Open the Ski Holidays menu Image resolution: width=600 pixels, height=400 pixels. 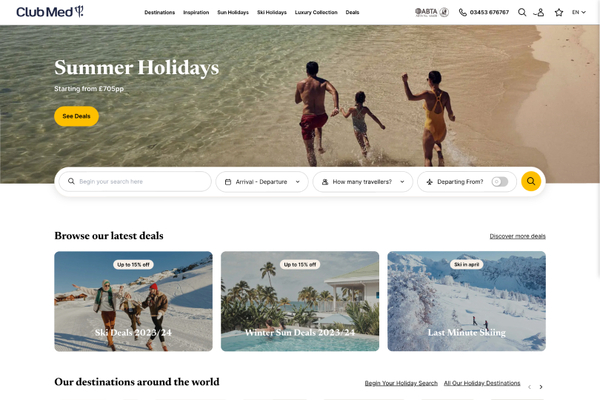click(272, 12)
